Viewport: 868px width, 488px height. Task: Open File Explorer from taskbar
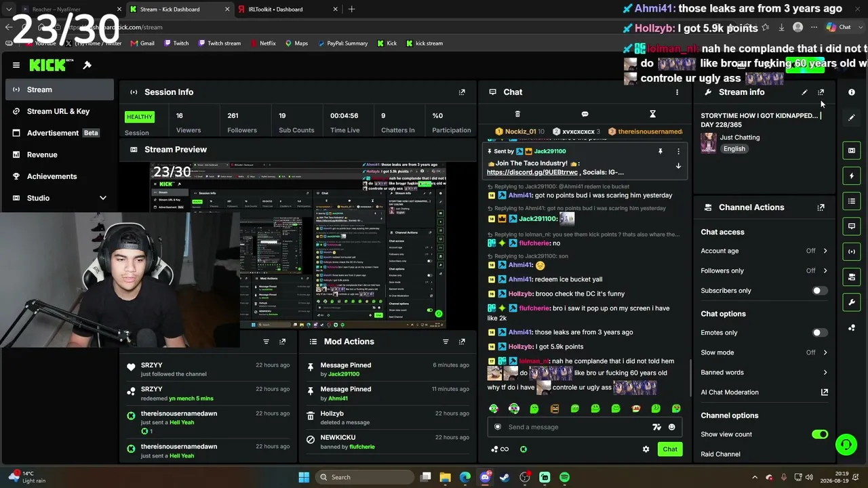445,477
